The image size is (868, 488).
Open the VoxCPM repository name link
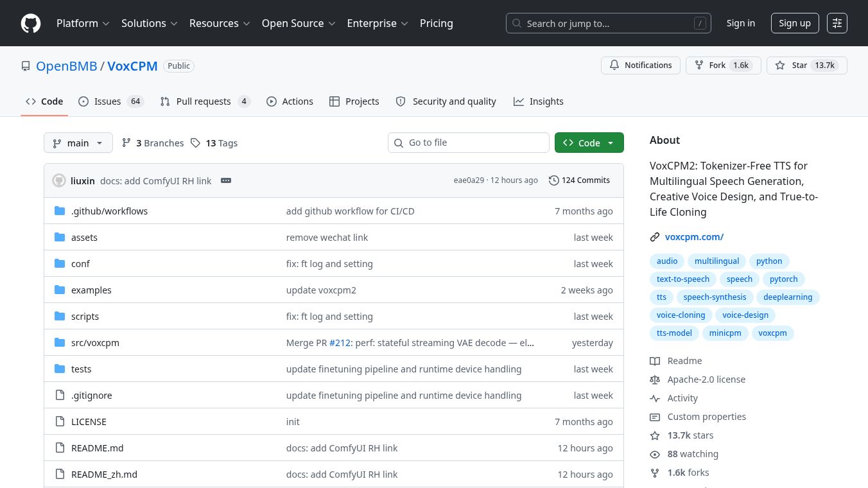coord(132,66)
